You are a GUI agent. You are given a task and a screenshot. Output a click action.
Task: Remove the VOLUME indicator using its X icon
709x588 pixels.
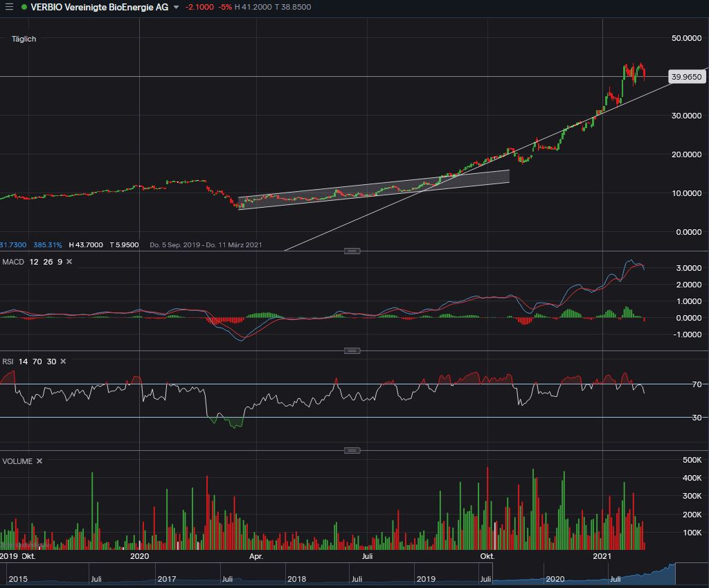pos(39,461)
